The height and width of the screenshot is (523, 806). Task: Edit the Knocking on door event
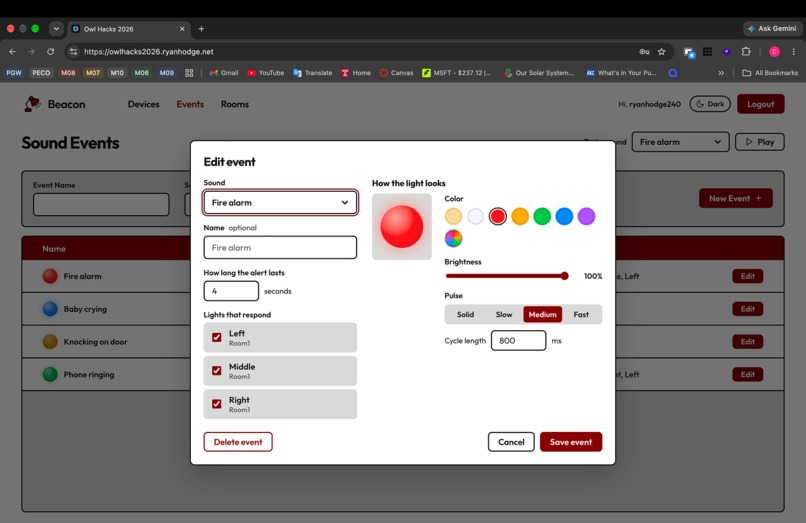coord(747,341)
